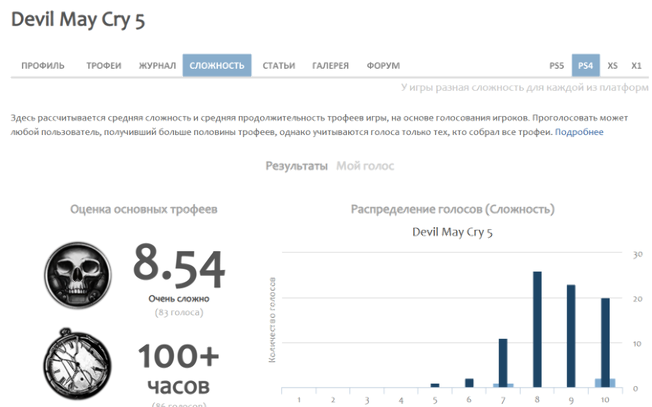
Task: Switch to the ФОРУМ tab
Action: (383, 66)
